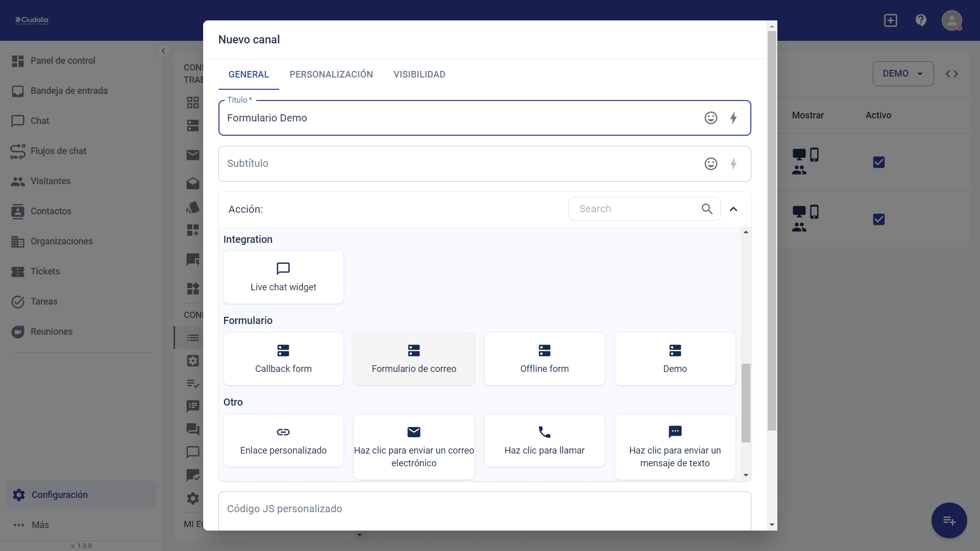Select the Offline form option

[544, 359]
